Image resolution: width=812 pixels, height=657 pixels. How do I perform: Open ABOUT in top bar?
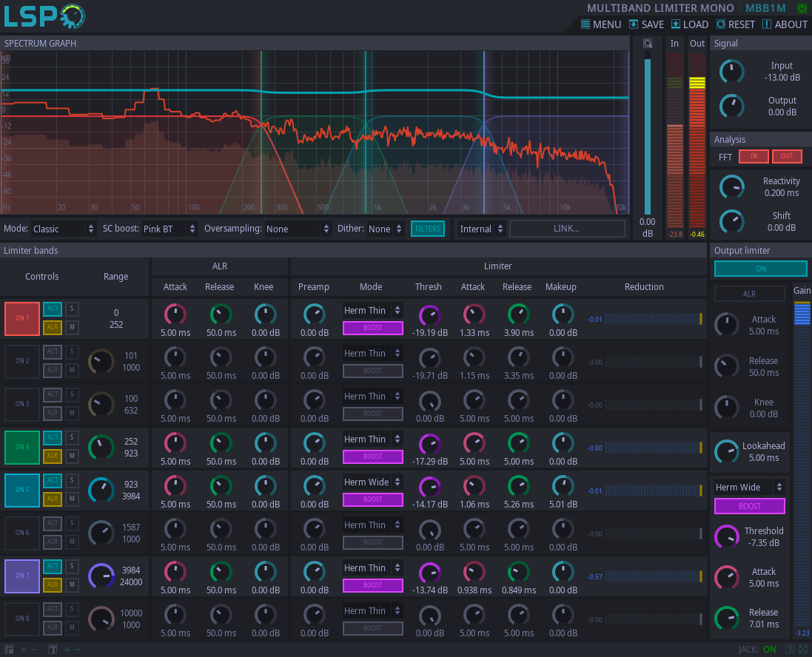tap(785, 24)
